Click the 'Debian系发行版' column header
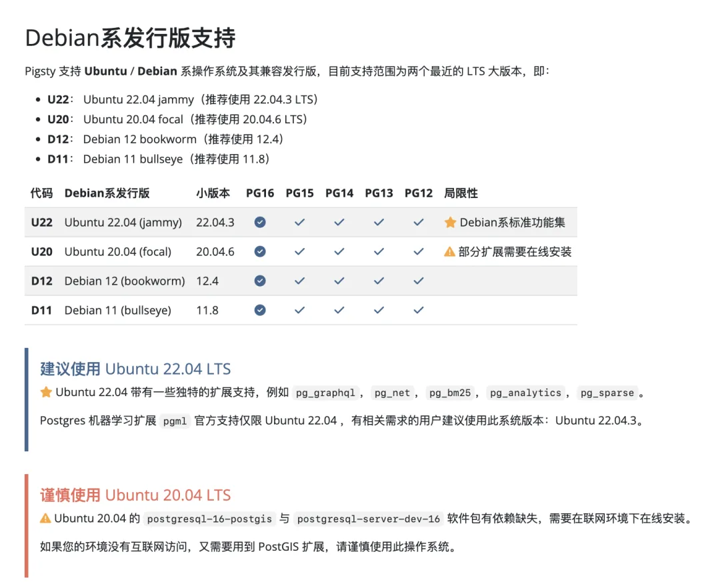The height and width of the screenshot is (588, 720). click(107, 193)
